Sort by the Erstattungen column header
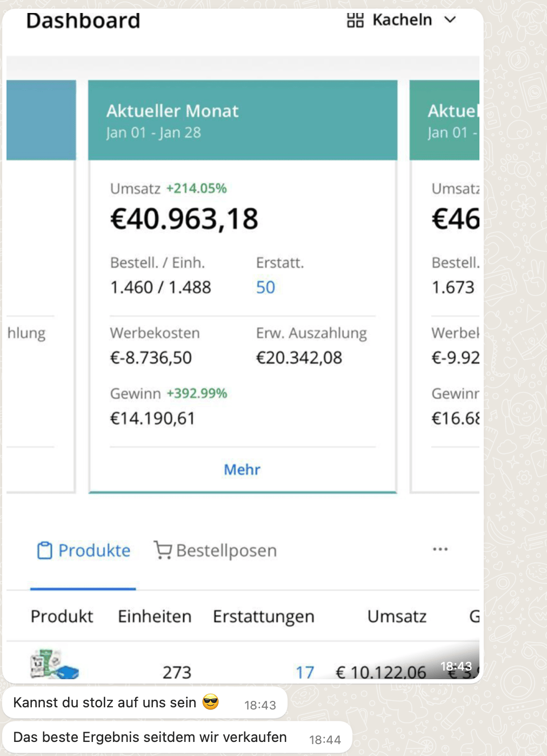The height and width of the screenshot is (756, 547). tap(263, 616)
